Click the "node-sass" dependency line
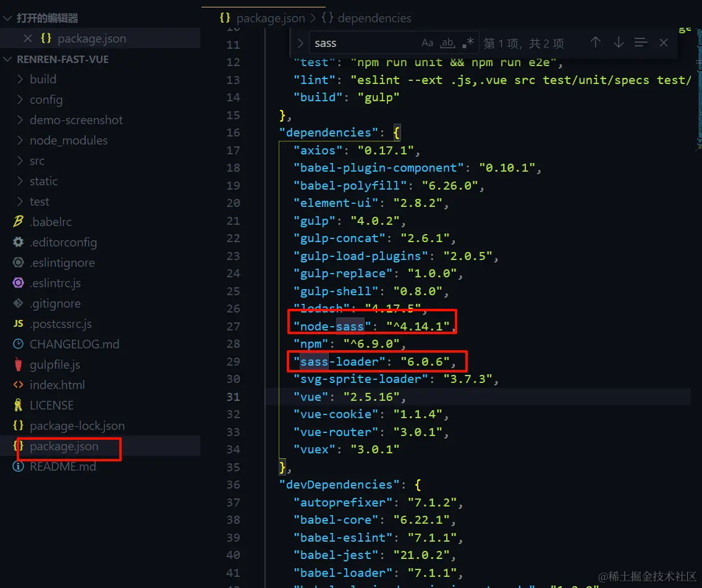Screen dimensions: 702x588 point(374,326)
